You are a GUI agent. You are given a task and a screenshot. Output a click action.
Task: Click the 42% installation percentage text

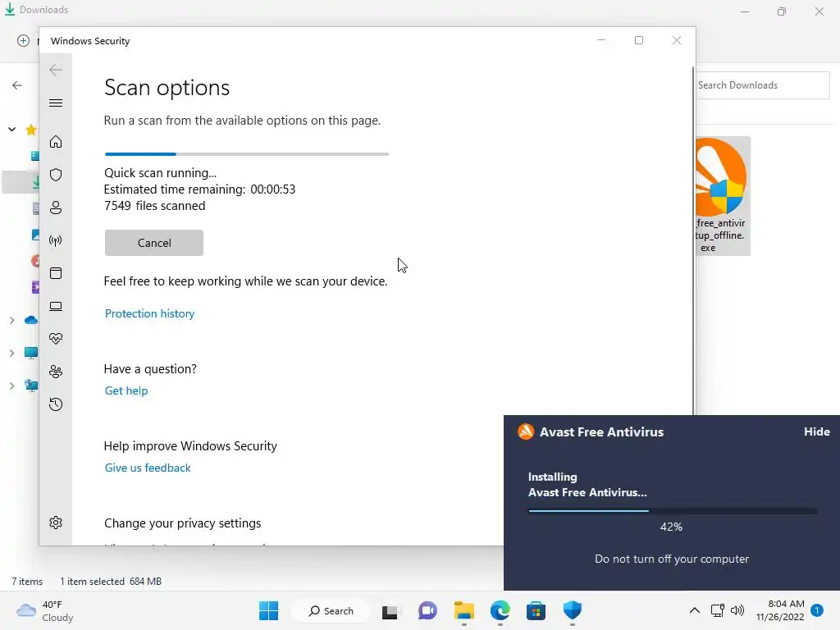tap(671, 527)
